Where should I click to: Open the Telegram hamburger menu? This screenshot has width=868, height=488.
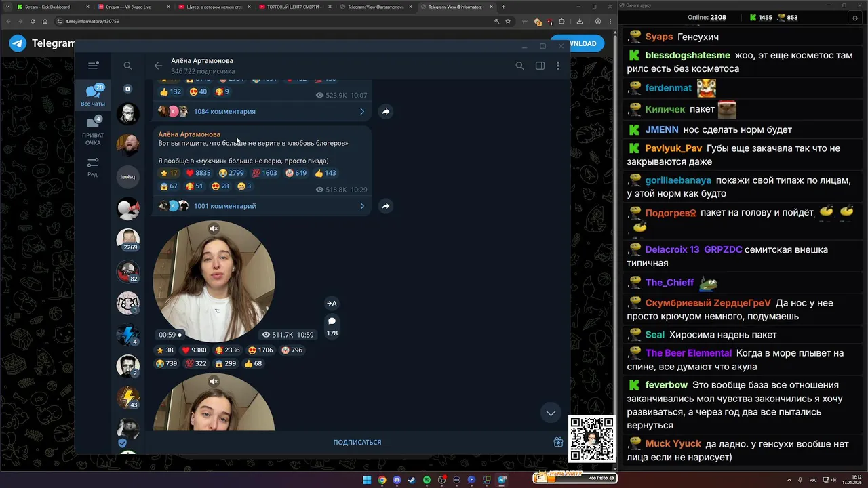[93, 66]
